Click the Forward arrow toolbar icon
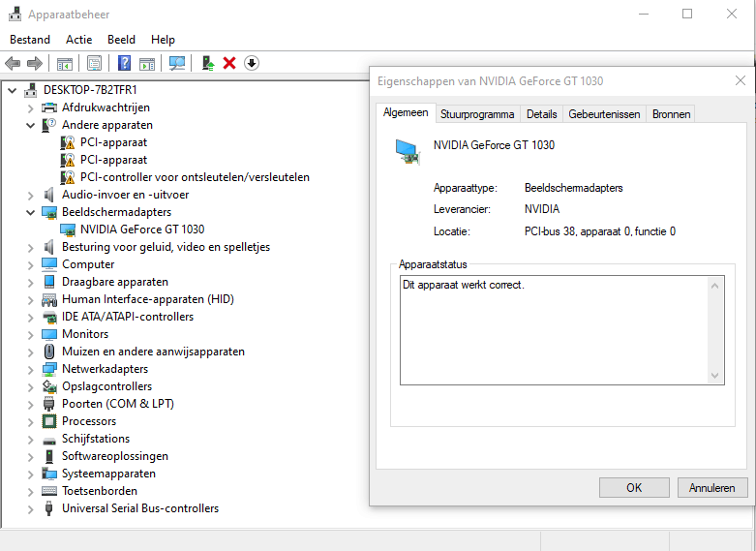Image resolution: width=756 pixels, height=551 pixels. [35, 63]
